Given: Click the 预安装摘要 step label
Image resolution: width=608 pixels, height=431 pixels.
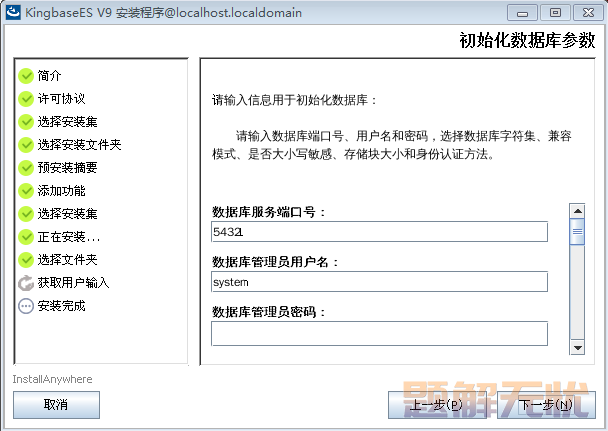Looking at the screenshot, I should point(67,168).
